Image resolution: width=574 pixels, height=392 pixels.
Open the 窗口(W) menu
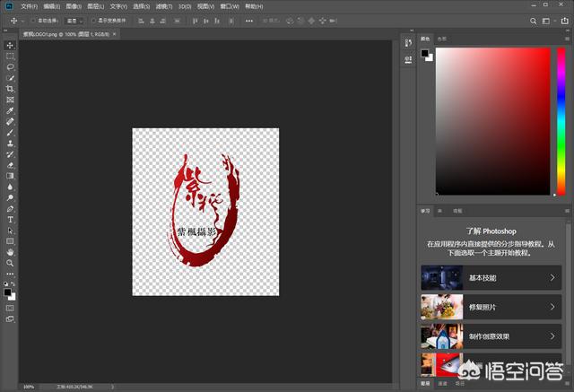pyautogui.click(x=230, y=6)
